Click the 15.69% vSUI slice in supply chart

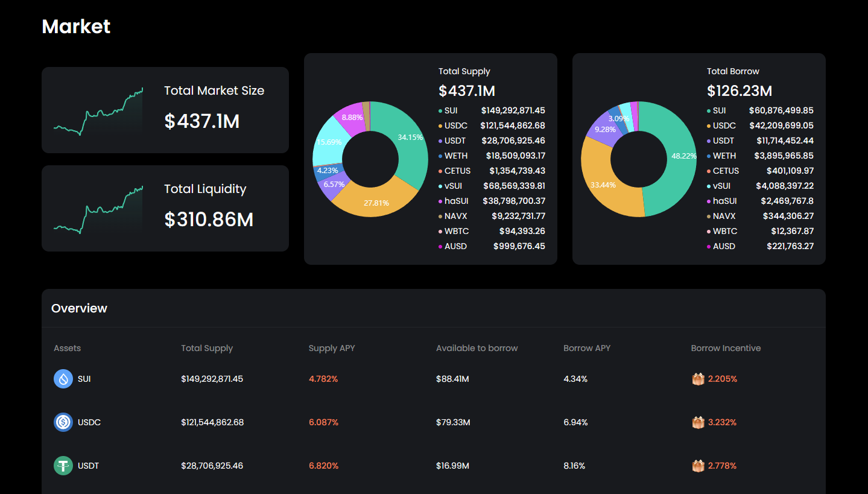click(329, 141)
